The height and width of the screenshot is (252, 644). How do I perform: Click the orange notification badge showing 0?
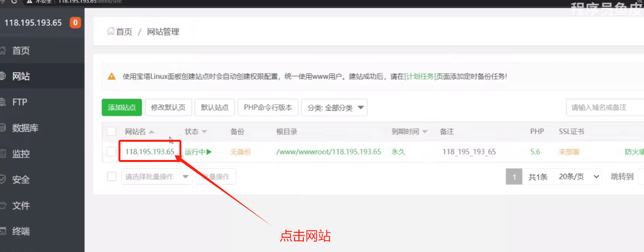coord(75,23)
